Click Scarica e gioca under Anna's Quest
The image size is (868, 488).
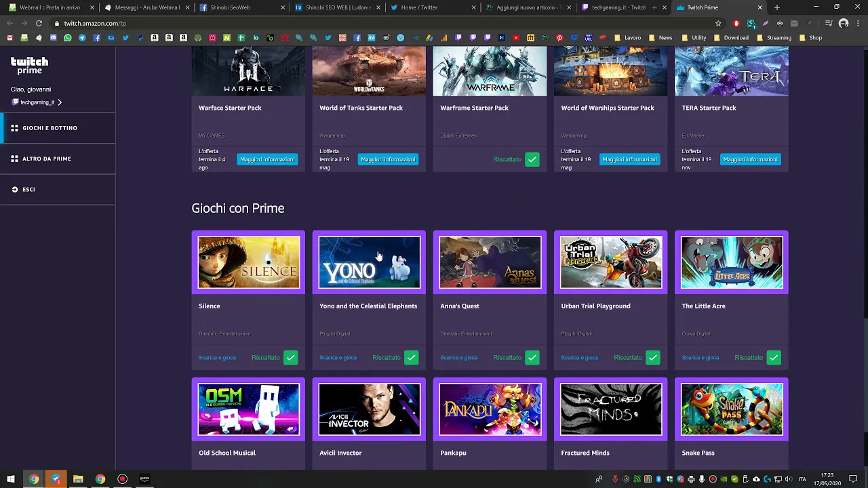point(458,358)
